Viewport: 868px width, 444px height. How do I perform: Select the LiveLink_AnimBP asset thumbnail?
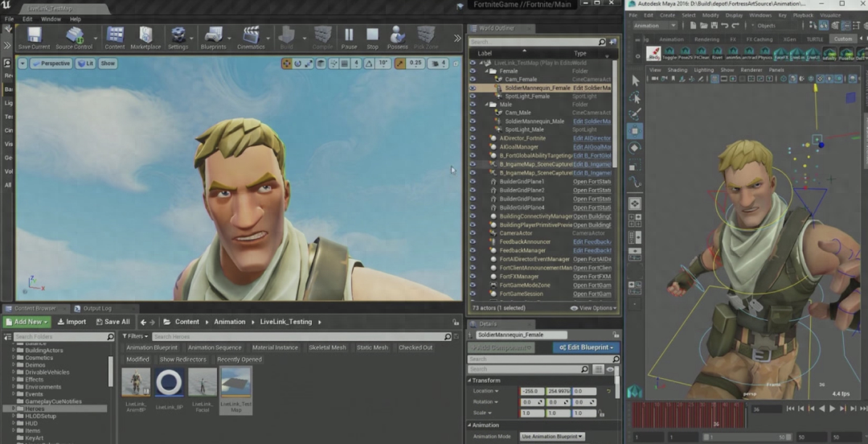136,383
